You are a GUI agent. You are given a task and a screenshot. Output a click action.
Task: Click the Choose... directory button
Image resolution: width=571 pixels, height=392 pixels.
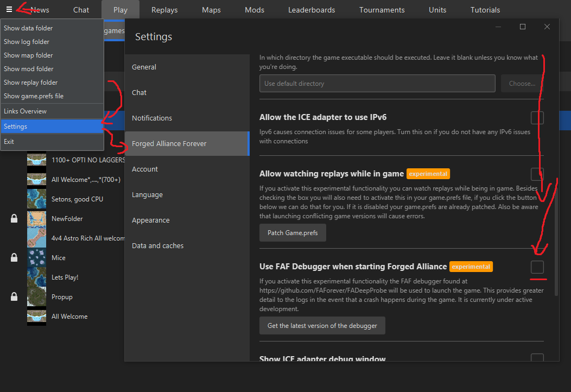pos(522,84)
